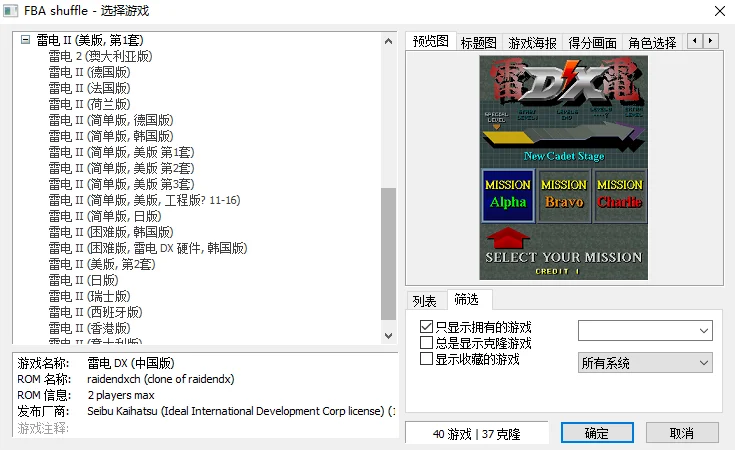Select 雷电 II (香港版)

click(x=90, y=328)
